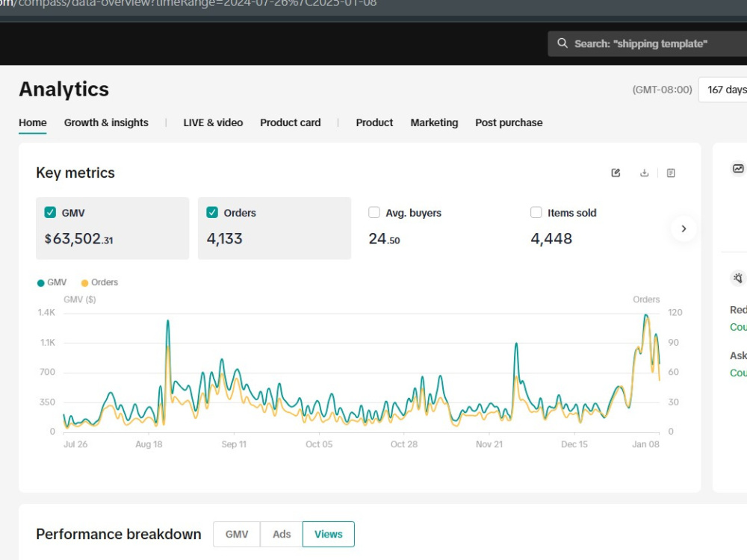Click the search magnifier icon
747x560 pixels.
[x=562, y=43]
